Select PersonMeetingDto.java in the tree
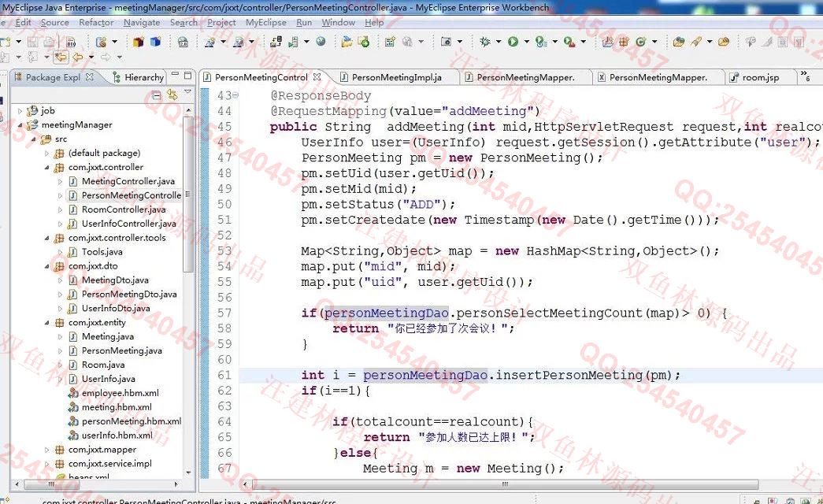 pos(129,295)
